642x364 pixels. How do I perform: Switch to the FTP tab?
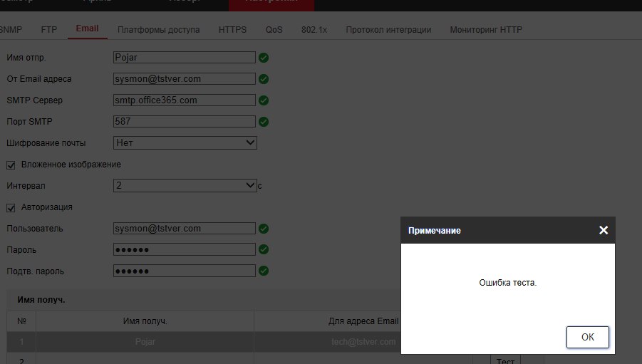(x=49, y=29)
